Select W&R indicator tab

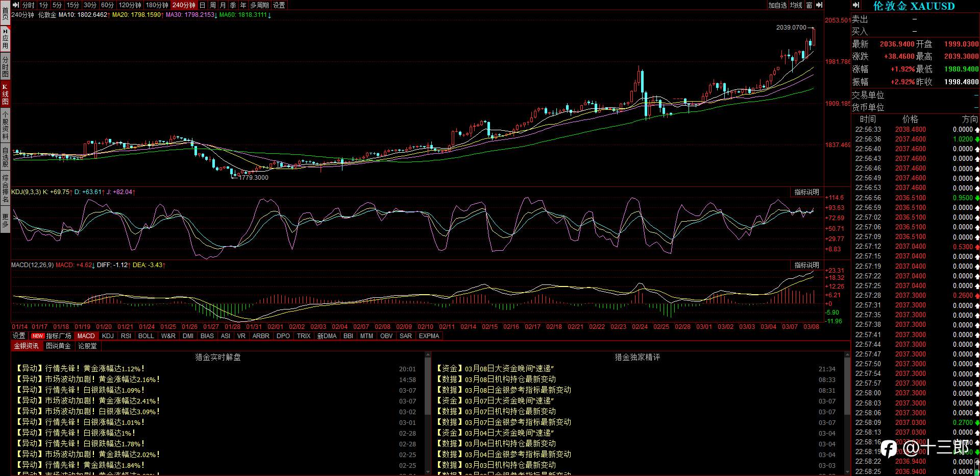pos(168,336)
